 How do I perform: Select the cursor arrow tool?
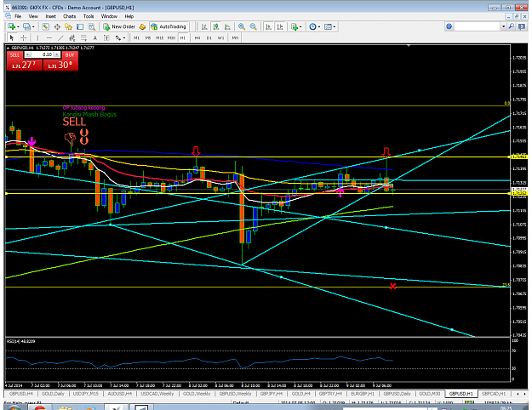(12, 37)
